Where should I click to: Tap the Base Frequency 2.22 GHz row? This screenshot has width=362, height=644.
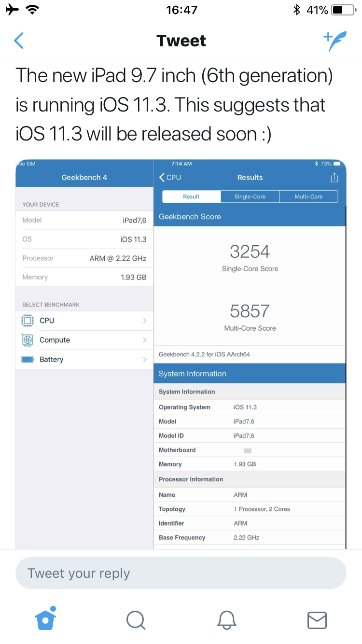tap(250, 537)
